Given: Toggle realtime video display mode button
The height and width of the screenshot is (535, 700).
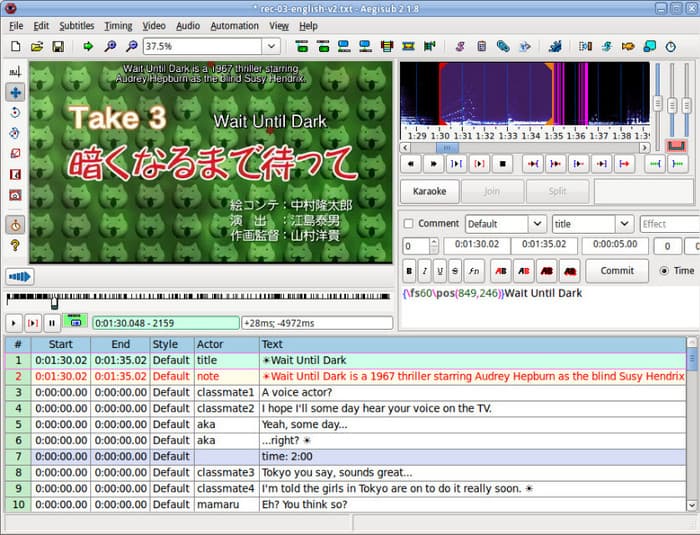Looking at the screenshot, I should click(x=15, y=225).
